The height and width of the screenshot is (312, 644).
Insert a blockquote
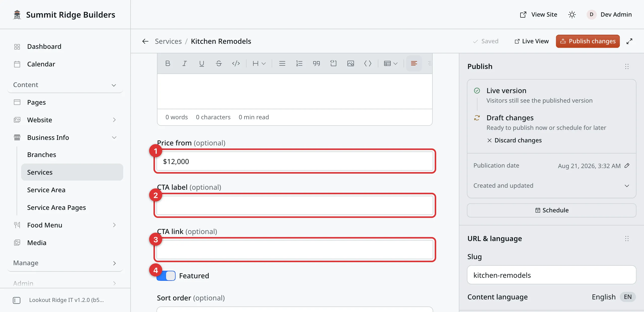tap(316, 63)
